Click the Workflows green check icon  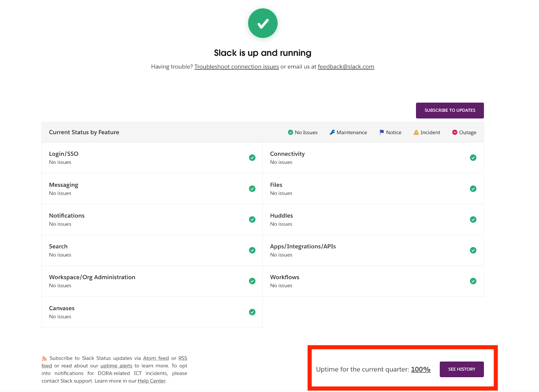pyautogui.click(x=473, y=281)
